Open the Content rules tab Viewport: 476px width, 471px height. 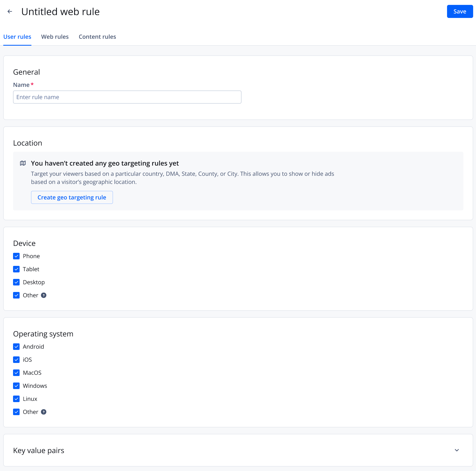(x=97, y=36)
